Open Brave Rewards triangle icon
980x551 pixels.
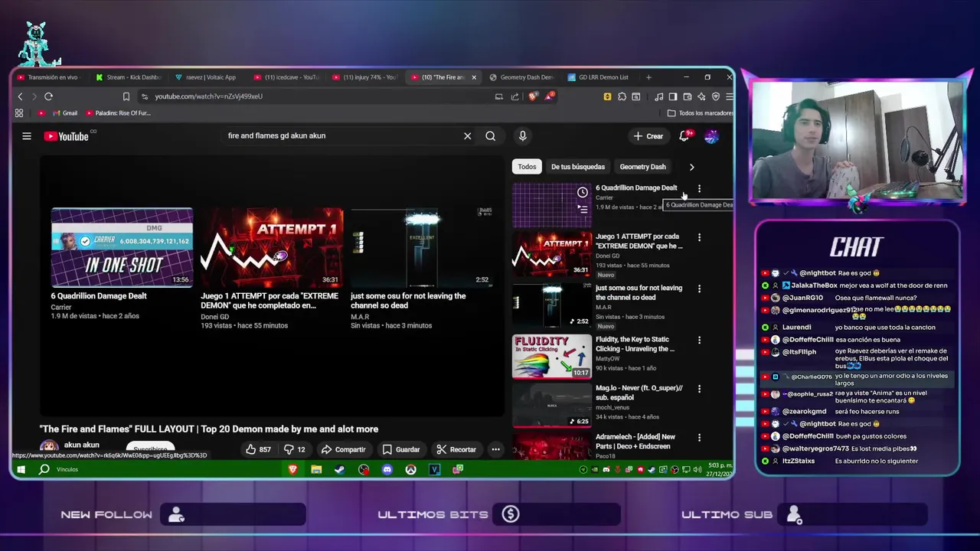pos(549,96)
